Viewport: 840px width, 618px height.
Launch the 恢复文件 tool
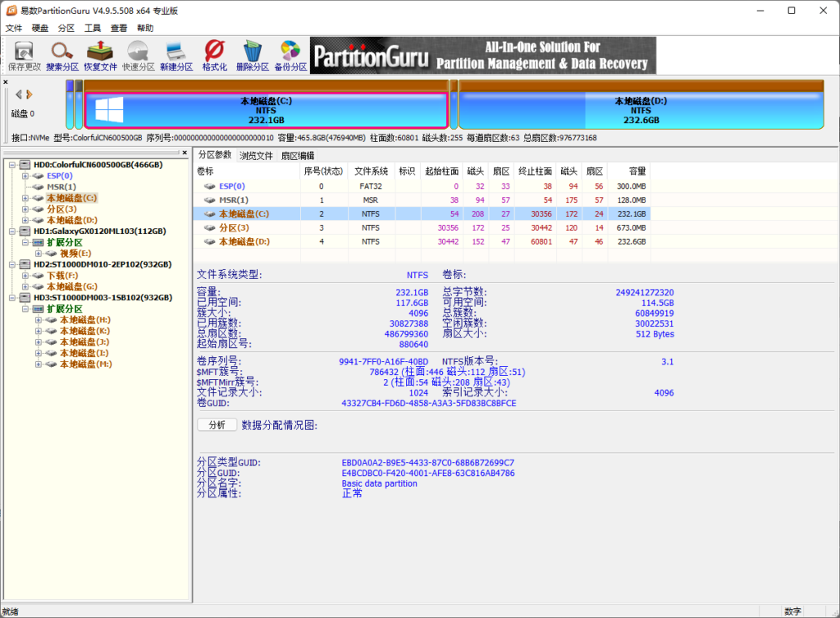click(x=100, y=56)
